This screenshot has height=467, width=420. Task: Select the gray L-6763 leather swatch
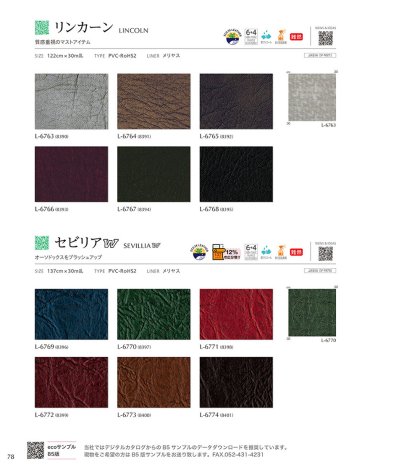[x=71, y=101]
